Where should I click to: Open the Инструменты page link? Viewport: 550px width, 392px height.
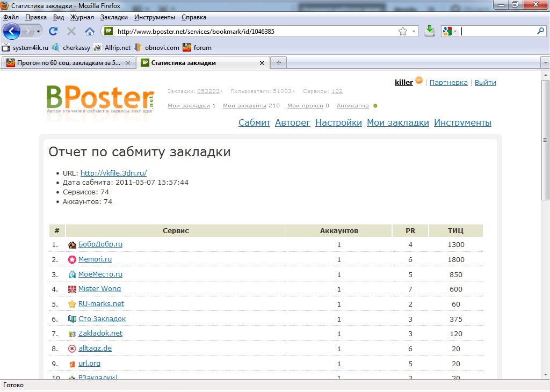tap(462, 123)
